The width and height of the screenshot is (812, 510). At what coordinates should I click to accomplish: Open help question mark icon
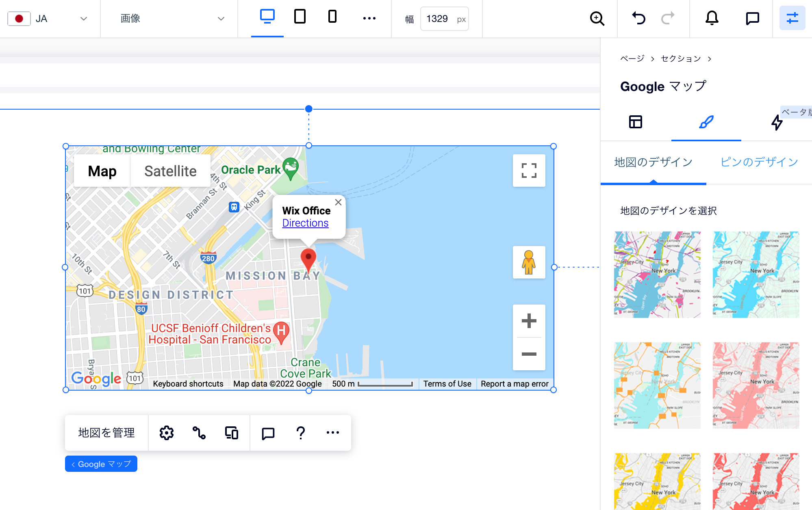pyautogui.click(x=301, y=433)
